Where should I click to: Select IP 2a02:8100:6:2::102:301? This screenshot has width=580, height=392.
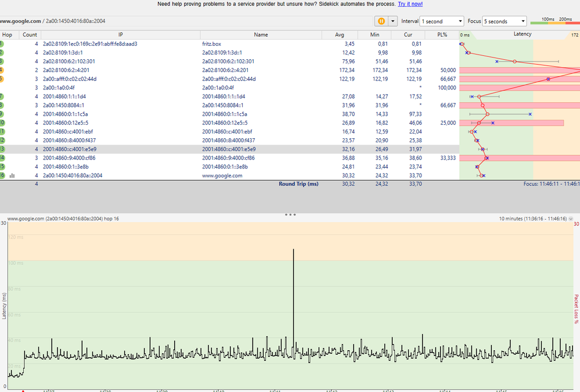tap(69, 62)
